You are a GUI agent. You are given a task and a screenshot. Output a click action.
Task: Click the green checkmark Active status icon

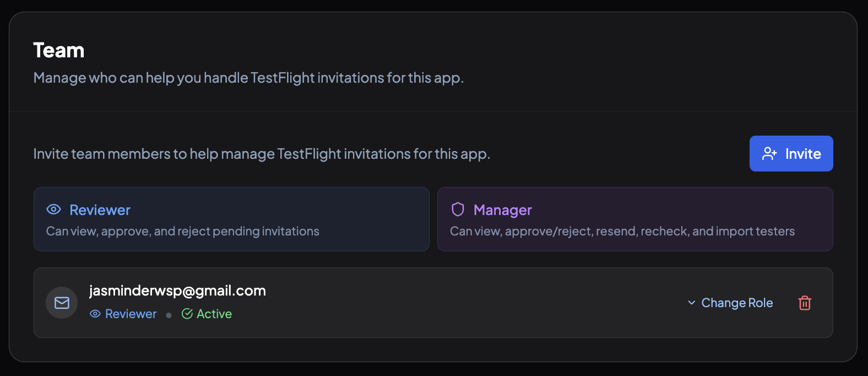[x=187, y=314]
